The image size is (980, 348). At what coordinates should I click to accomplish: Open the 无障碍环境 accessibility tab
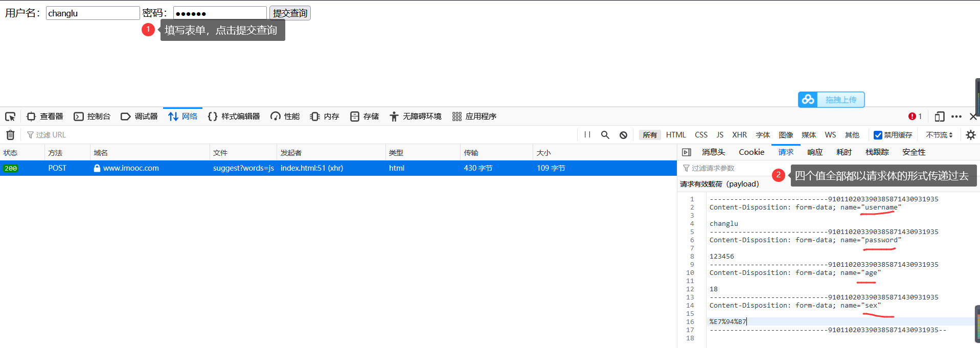[x=415, y=117]
